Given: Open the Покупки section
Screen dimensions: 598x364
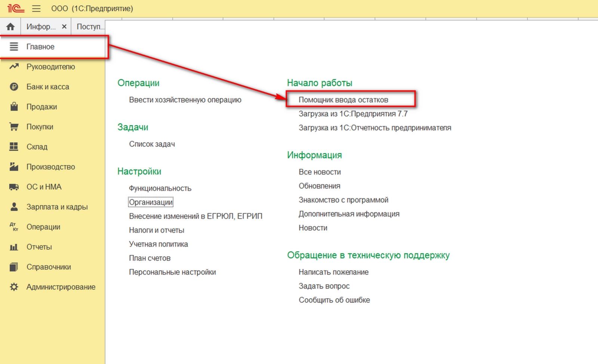Looking at the screenshot, I should click(x=40, y=127).
